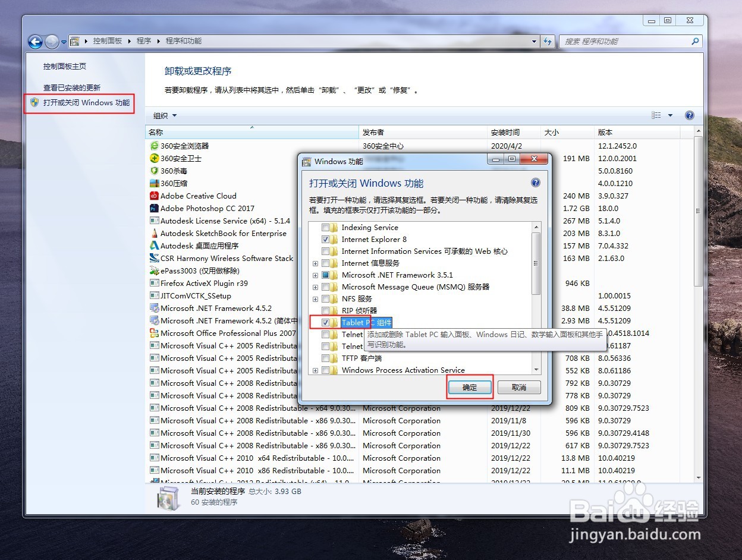Open help in Programs and Features toolbar

click(x=690, y=115)
